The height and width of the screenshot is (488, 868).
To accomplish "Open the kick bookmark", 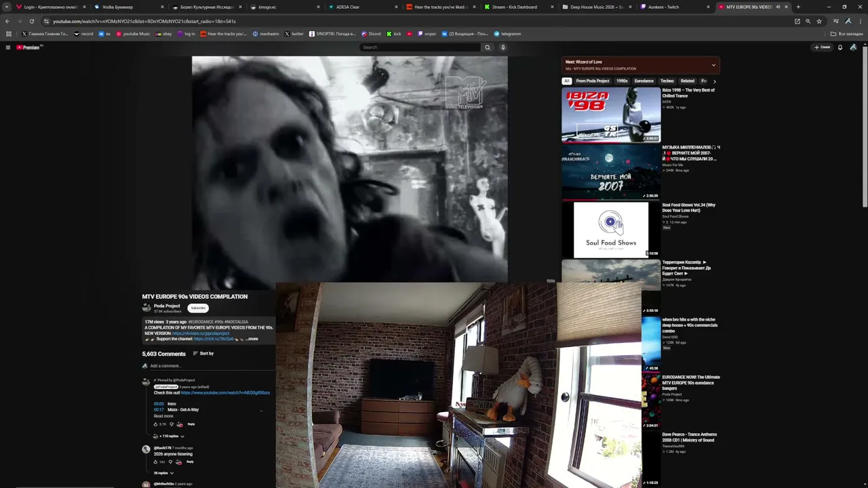I will (x=394, y=34).
